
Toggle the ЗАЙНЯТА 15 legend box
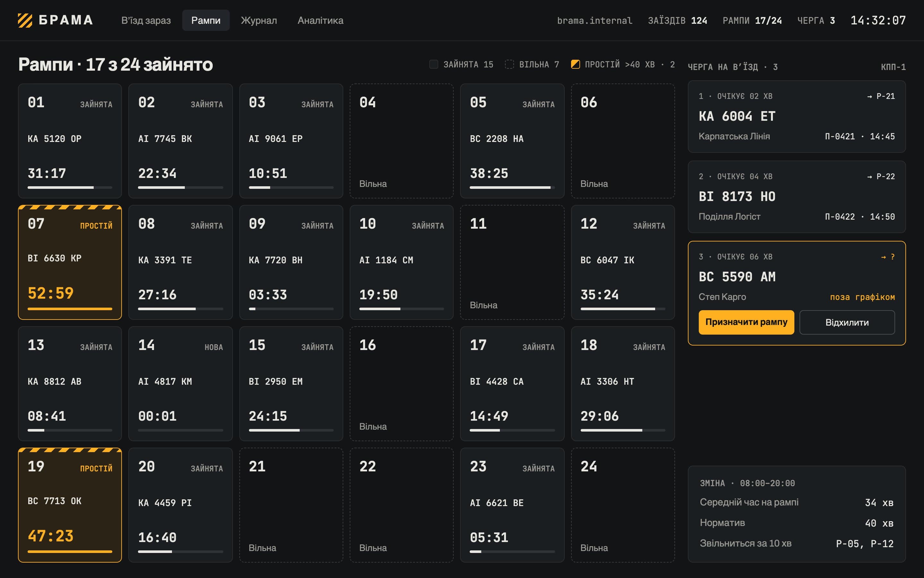pyautogui.click(x=434, y=64)
